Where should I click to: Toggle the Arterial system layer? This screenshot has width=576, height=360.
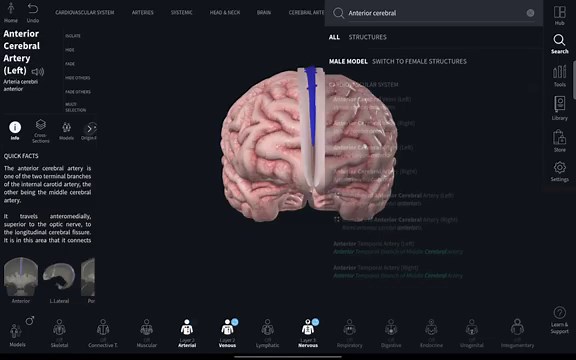(187, 333)
